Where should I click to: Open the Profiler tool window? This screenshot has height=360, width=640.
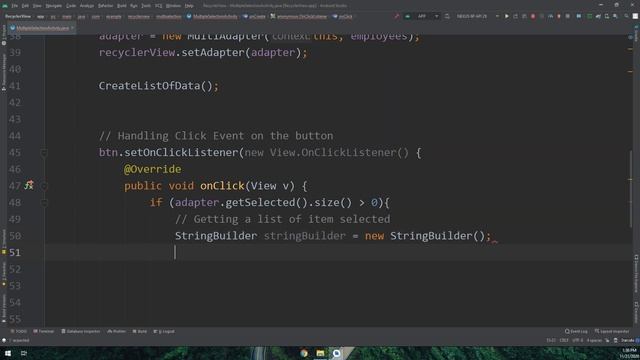[117, 331]
